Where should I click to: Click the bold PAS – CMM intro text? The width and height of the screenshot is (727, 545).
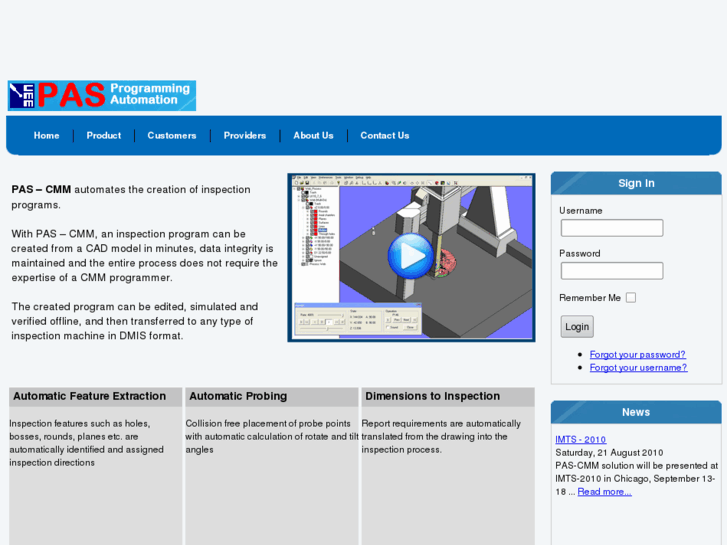tap(41, 189)
